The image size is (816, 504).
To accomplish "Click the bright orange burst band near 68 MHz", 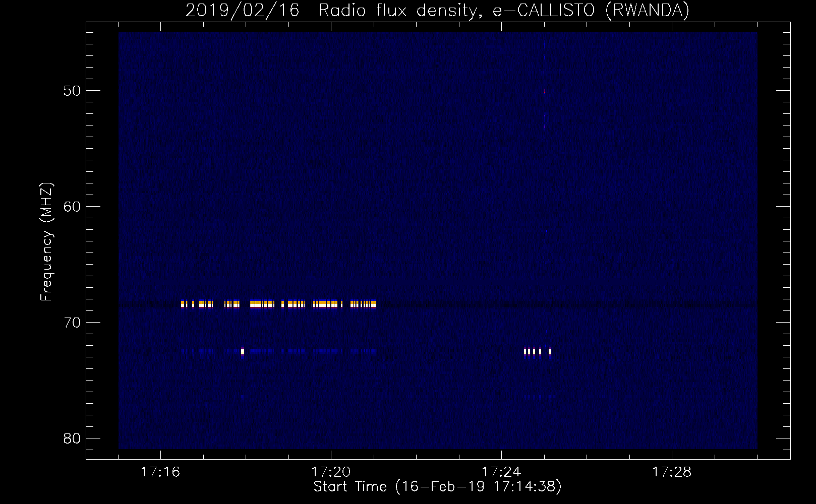I will (x=279, y=304).
